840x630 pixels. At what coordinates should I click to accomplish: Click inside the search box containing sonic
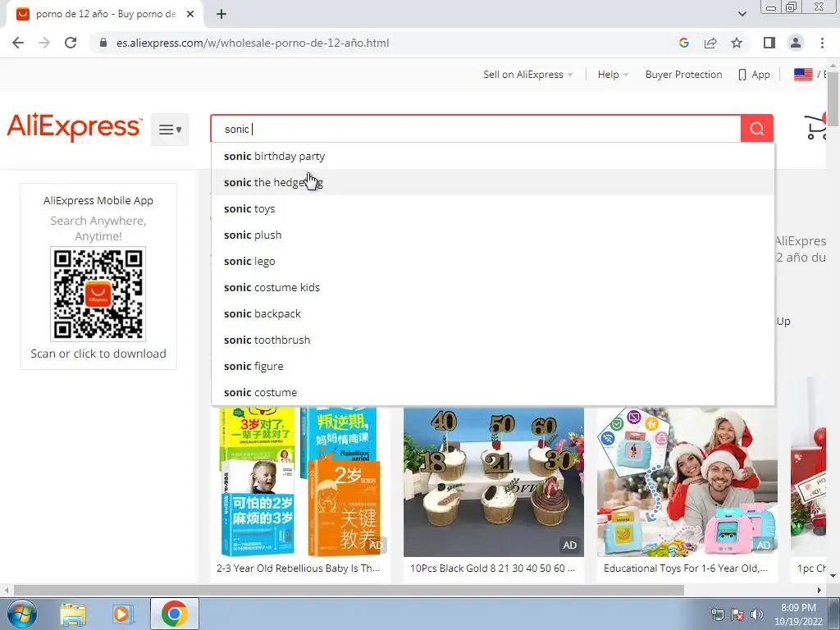click(476, 129)
